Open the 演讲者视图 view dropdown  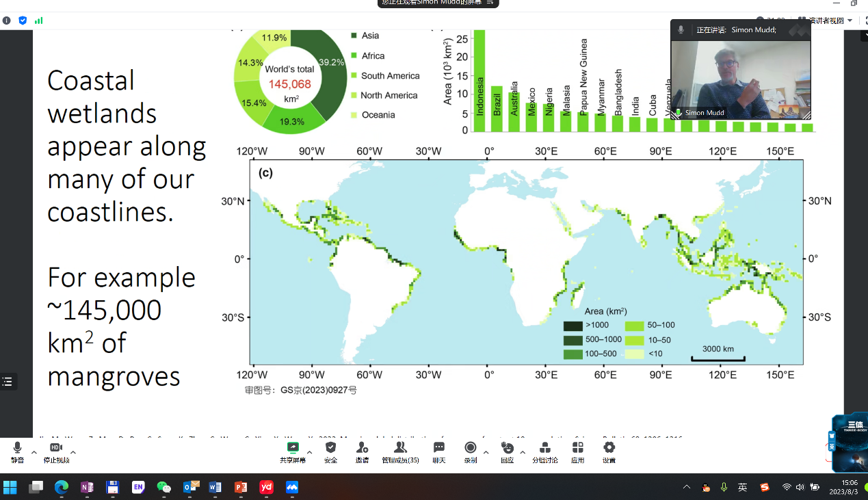(830, 21)
